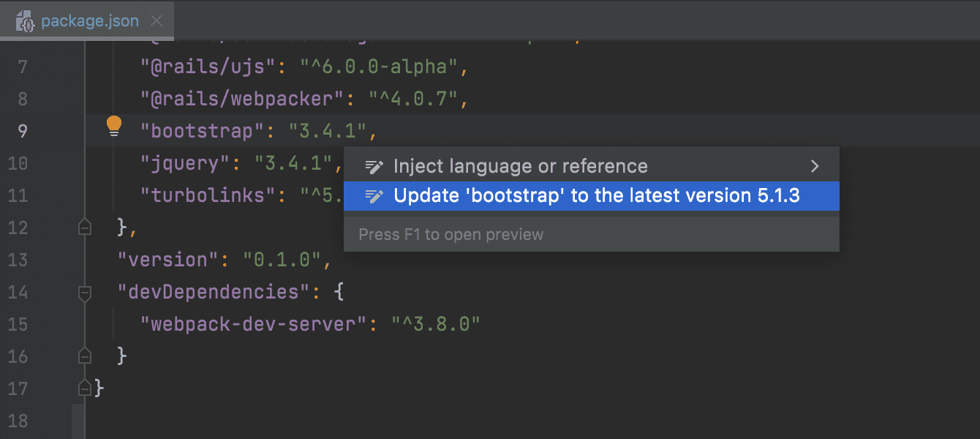Click the yellow lightbulb intention icon
This screenshot has height=439, width=980.
click(x=113, y=127)
